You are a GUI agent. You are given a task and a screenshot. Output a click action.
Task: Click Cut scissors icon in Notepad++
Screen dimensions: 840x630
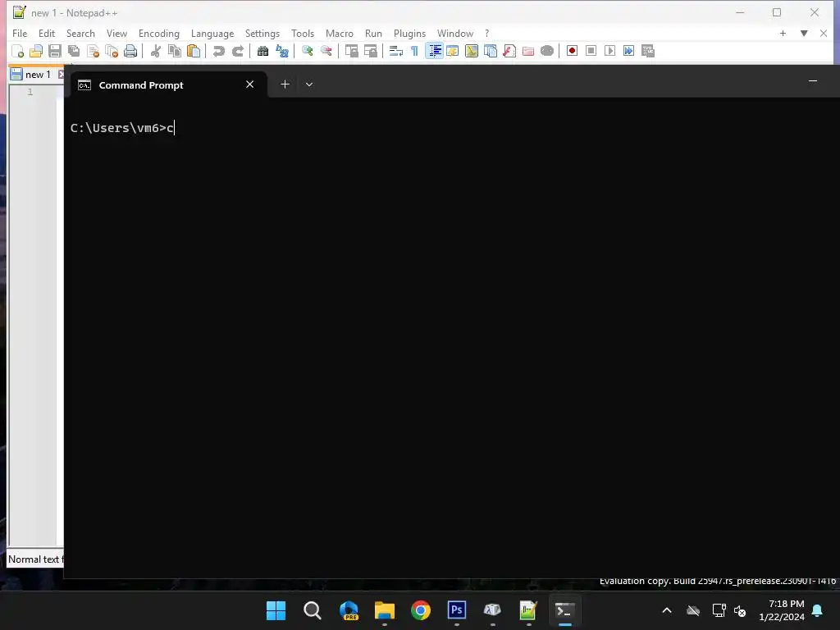coord(155,51)
